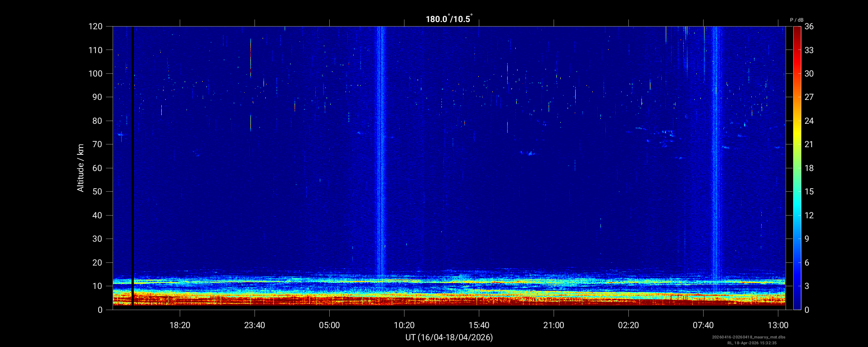Image resolution: width=868 pixels, height=347 pixels.
Task: Click the 18 dB colorbar tick label
Action: pyautogui.click(x=809, y=168)
